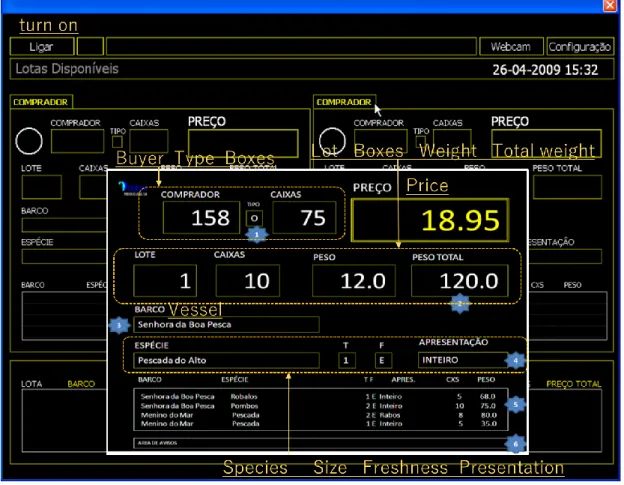Close the window with the red X
Screen dimensions: 624x485
click(x=612, y=6)
